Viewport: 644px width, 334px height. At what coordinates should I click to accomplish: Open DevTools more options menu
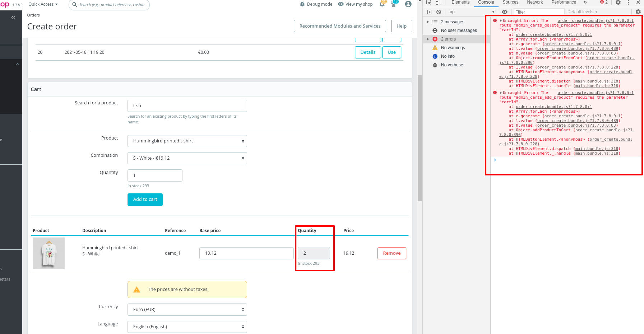(x=628, y=3)
